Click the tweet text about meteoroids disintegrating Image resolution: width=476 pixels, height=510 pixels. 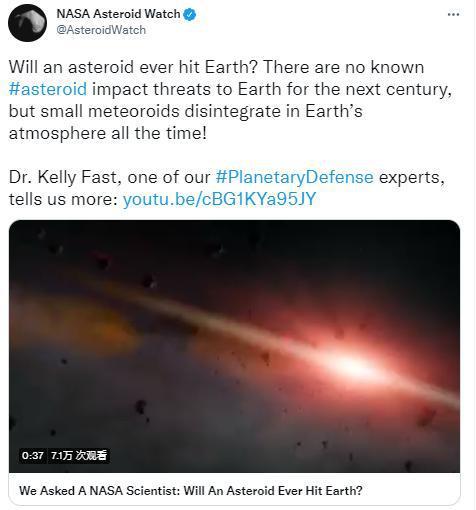[x=185, y=111]
